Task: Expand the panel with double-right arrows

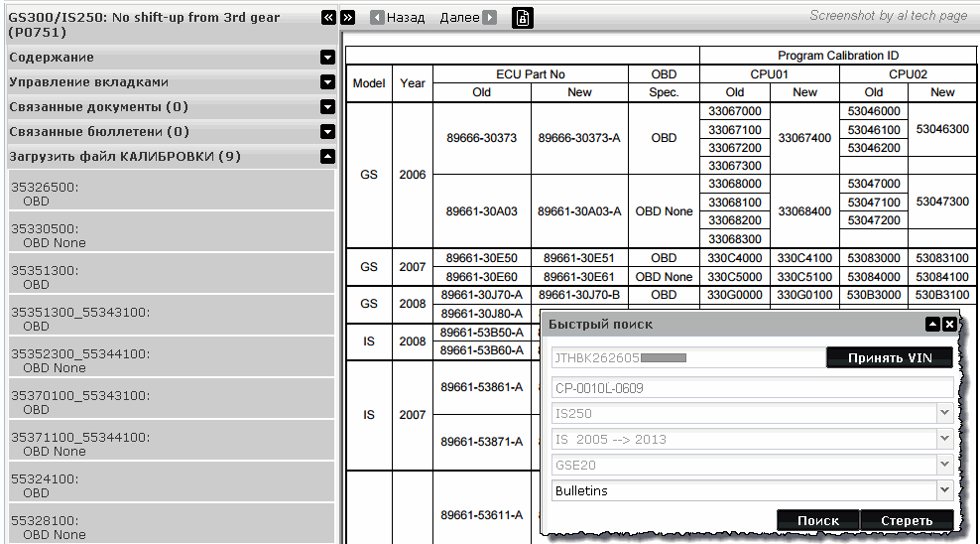Action: 347,18
